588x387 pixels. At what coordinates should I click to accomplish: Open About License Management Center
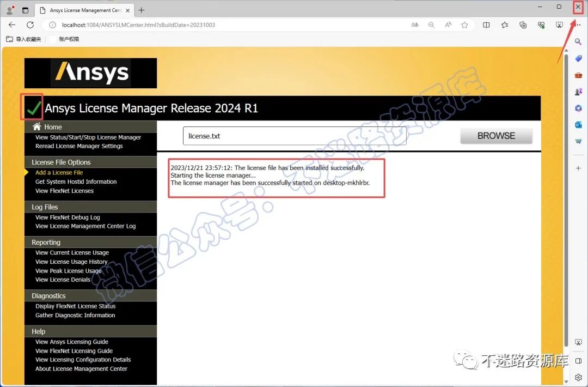(81, 368)
